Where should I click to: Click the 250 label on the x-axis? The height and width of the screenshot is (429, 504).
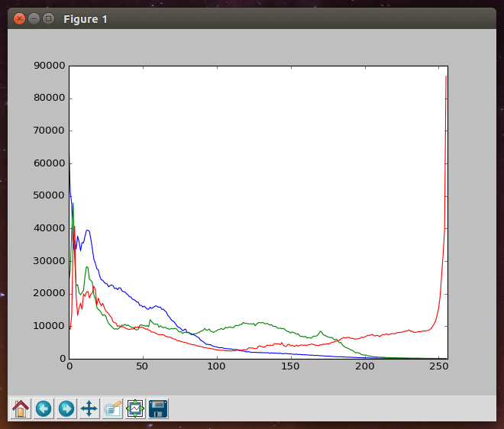coord(438,367)
